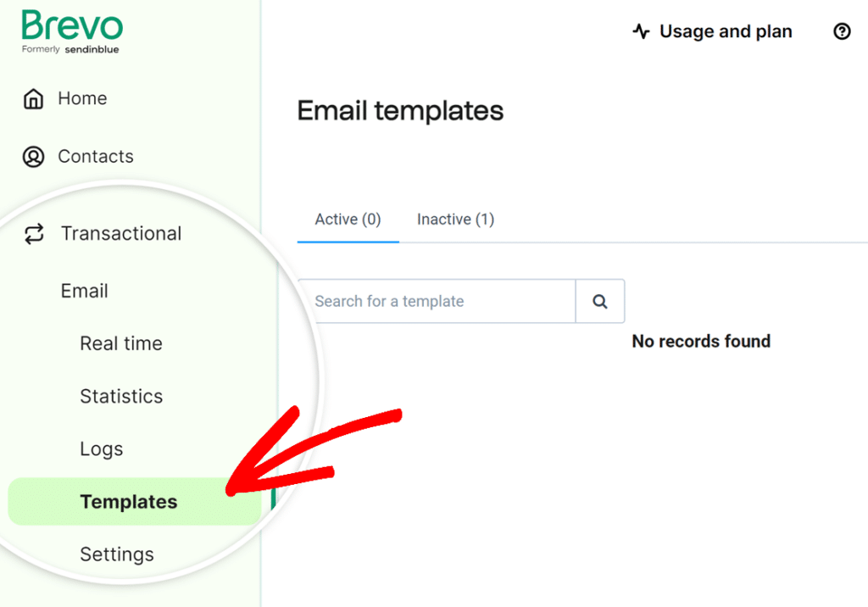This screenshot has height=607, width=868.
Task: Collapse the Transactional section
Action: click(121, 234)
